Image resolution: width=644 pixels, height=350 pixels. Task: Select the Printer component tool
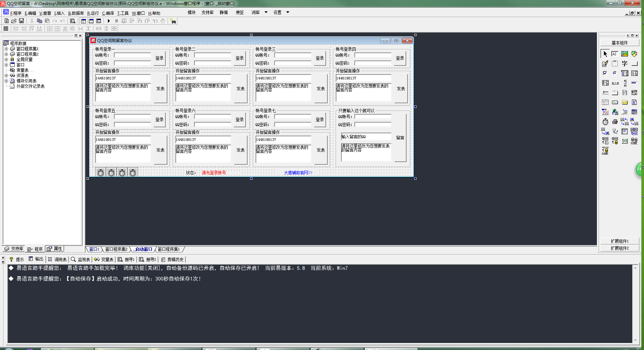[x=615, y=122]
